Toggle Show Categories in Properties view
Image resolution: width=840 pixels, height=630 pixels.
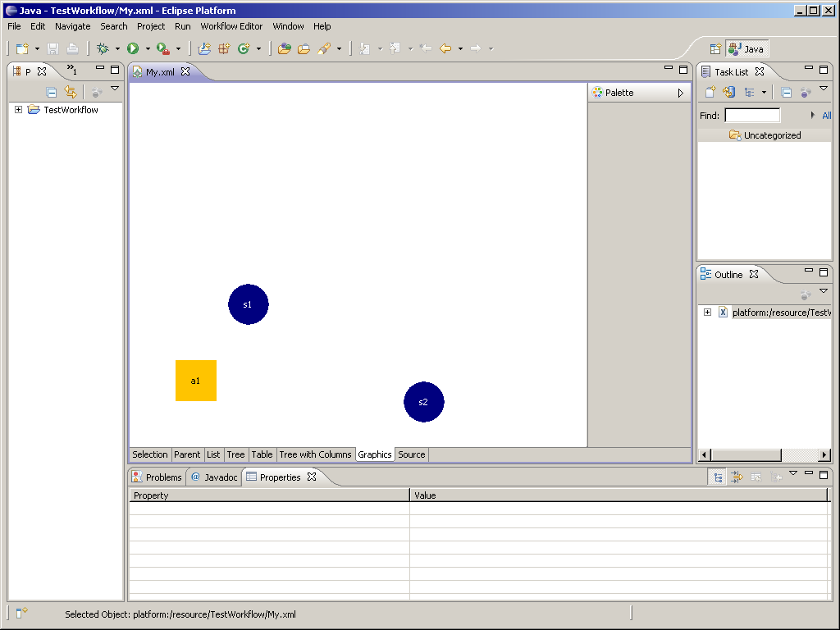(x=717, y=477)
